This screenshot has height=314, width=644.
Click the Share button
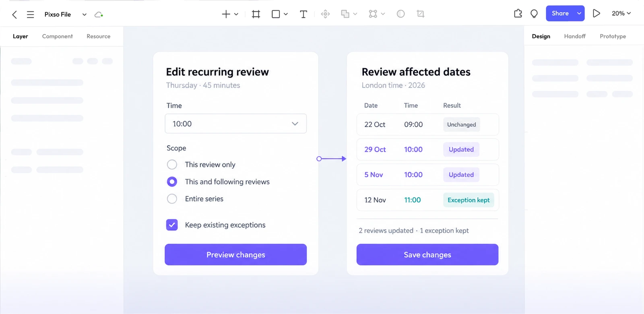[x=560, y=13]
